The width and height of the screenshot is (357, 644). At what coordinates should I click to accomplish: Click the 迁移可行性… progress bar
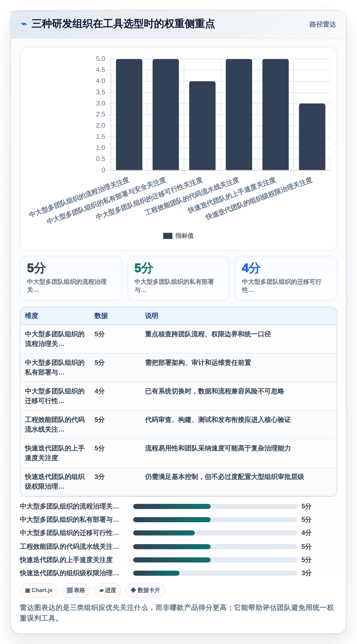(215, 533)
